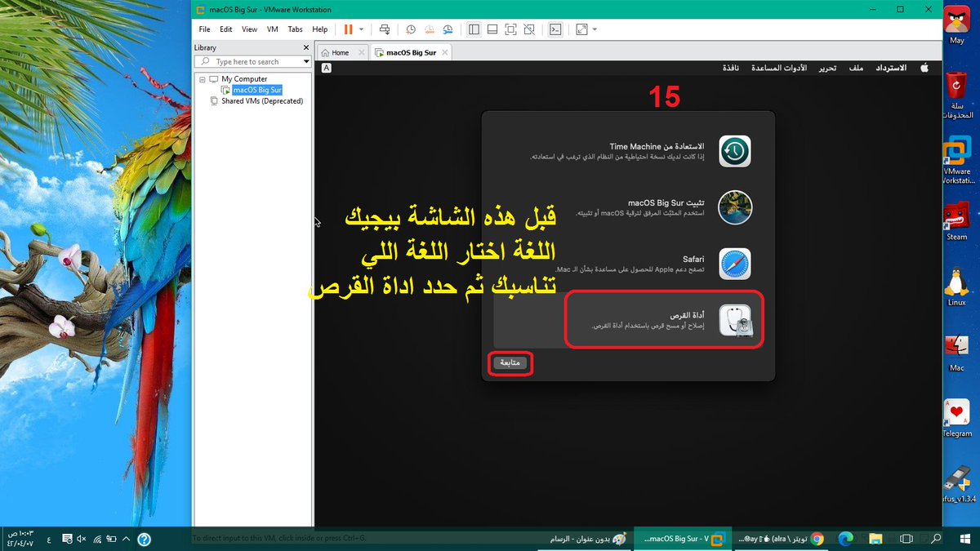Open the نافذة menu
This screenshot has height=551, width=980.
pos(731,69)
